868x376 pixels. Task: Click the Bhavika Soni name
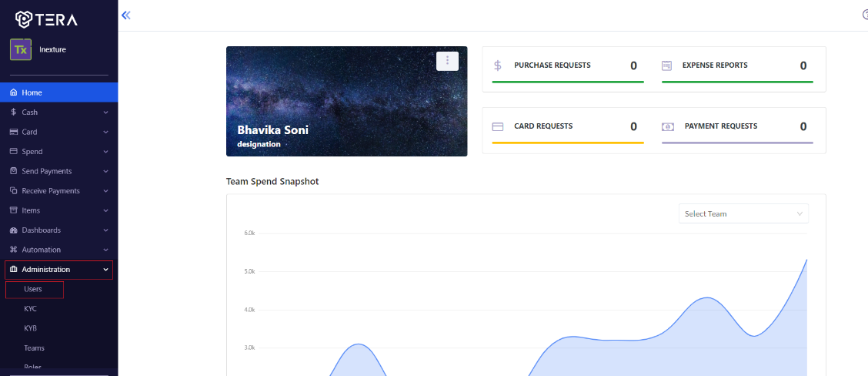click(273, 130)
